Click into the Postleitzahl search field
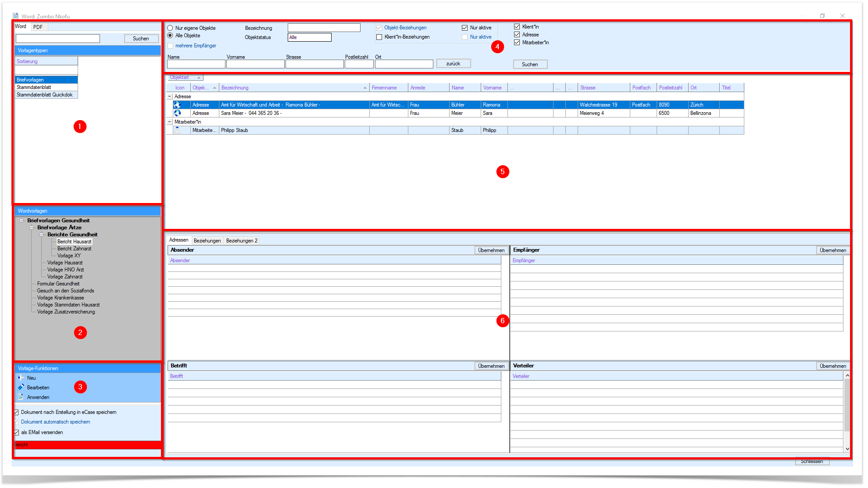Viewport: 868px width, 488px height. 359,64
